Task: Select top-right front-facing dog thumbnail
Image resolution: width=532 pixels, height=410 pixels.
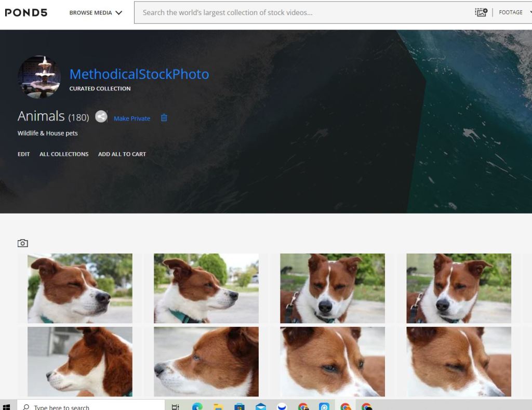Action: point(459,288)
